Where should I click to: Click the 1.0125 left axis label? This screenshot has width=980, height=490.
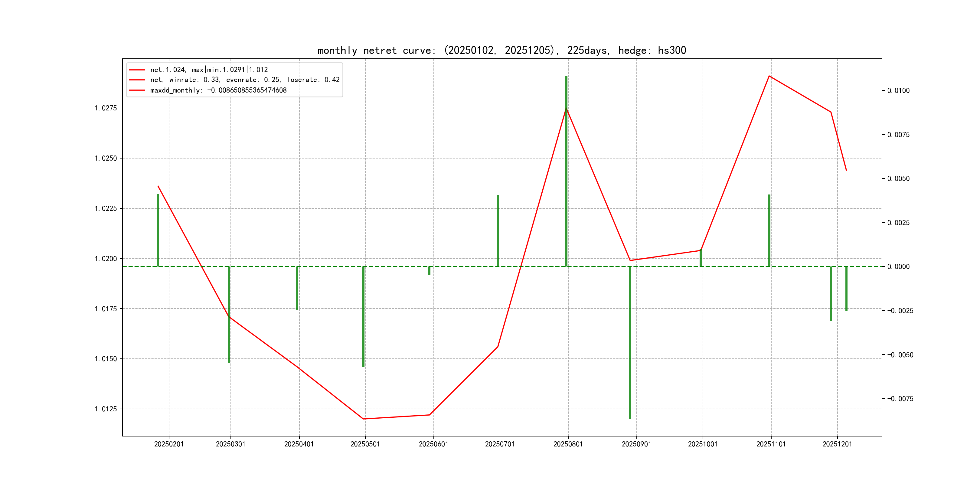(106, 409)
